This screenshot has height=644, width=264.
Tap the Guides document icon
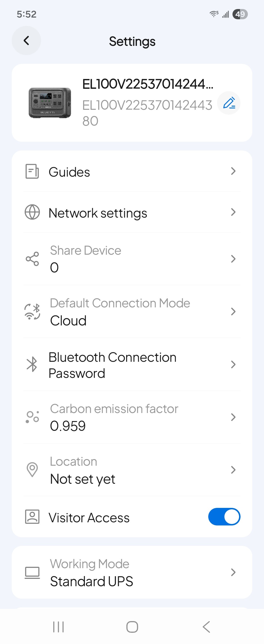tap(32, 171)
